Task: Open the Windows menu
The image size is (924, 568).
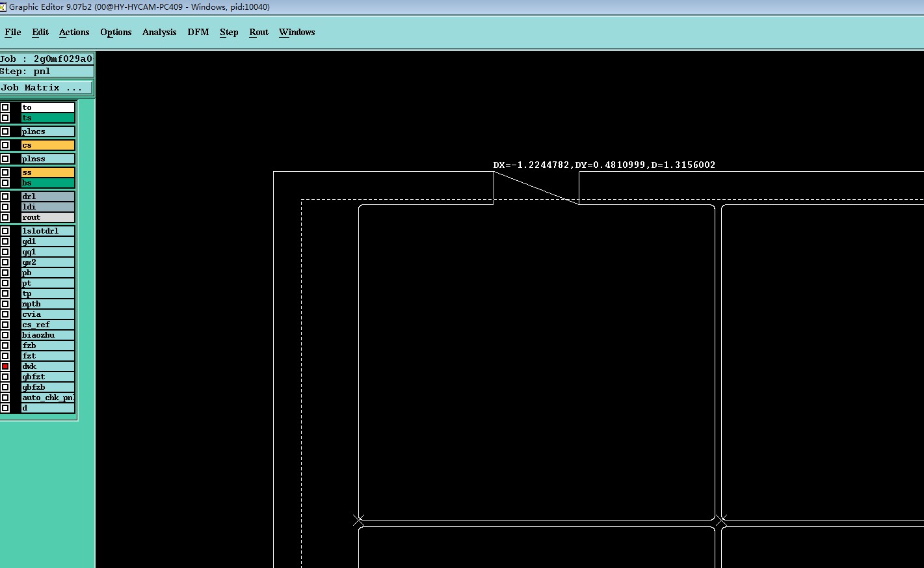Action: point(297,32)
